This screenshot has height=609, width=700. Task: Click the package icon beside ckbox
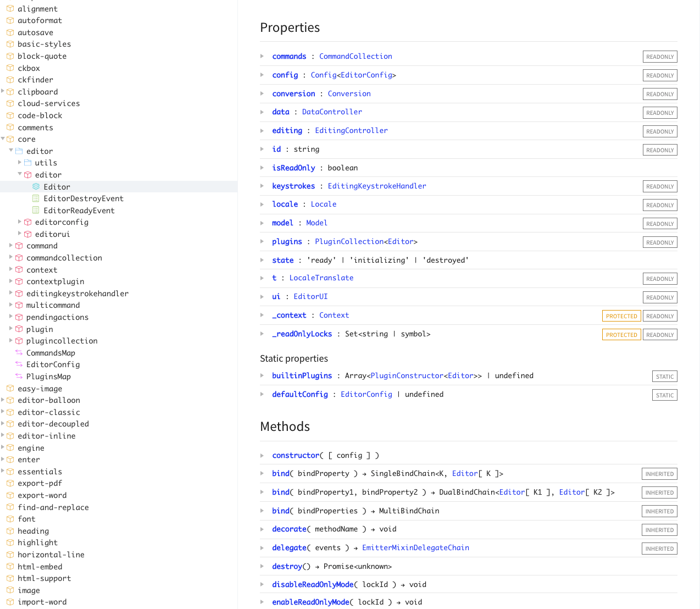(10, 68)
